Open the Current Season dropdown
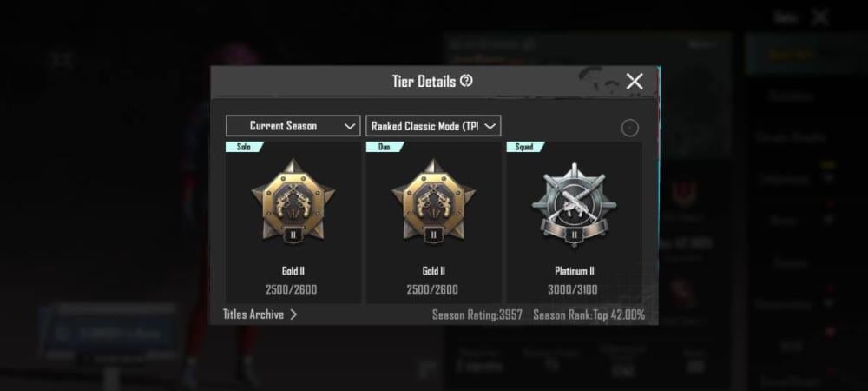Viewport: 868px width, 391px height. tap(293, 126)
